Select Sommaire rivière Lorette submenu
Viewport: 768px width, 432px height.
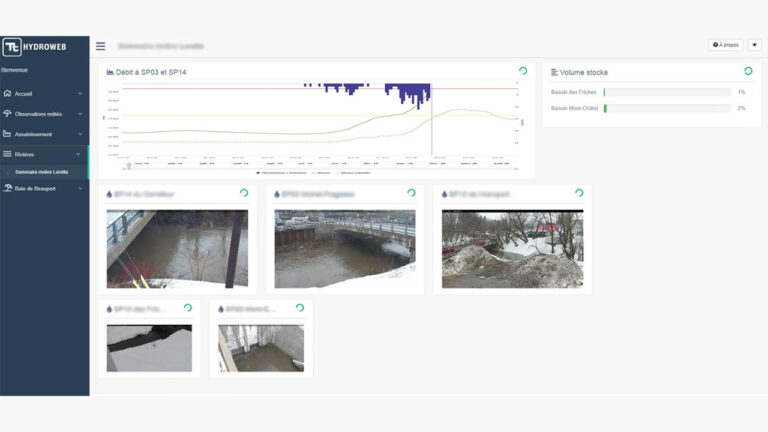[x=44, y=172]
